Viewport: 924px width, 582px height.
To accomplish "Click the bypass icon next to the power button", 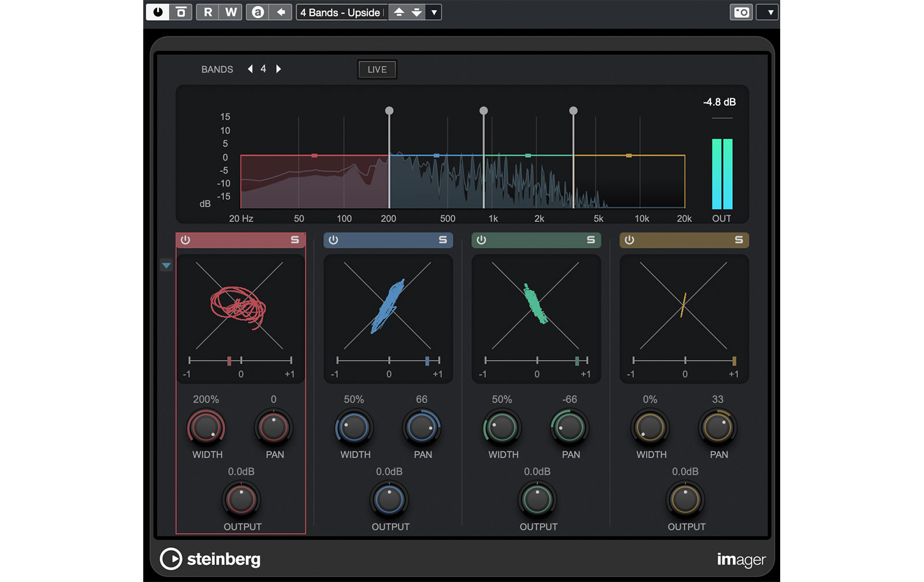I will [x=181, y=12].
